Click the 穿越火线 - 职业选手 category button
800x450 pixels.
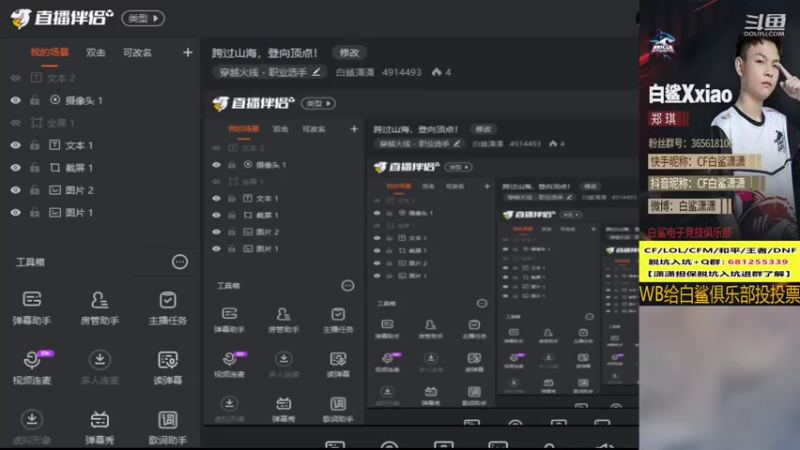tap(269, 72)
